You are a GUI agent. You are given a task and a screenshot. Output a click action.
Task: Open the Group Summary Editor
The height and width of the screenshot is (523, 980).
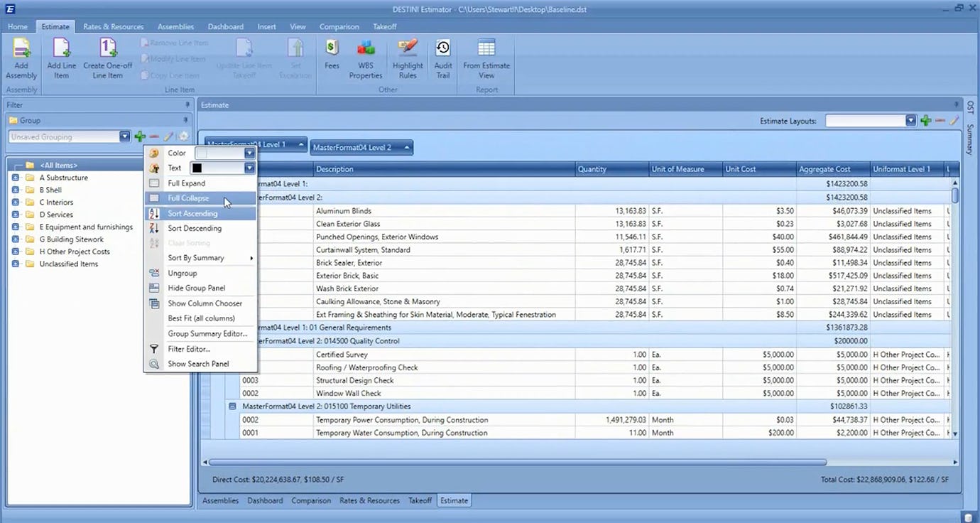pos(207,333)
